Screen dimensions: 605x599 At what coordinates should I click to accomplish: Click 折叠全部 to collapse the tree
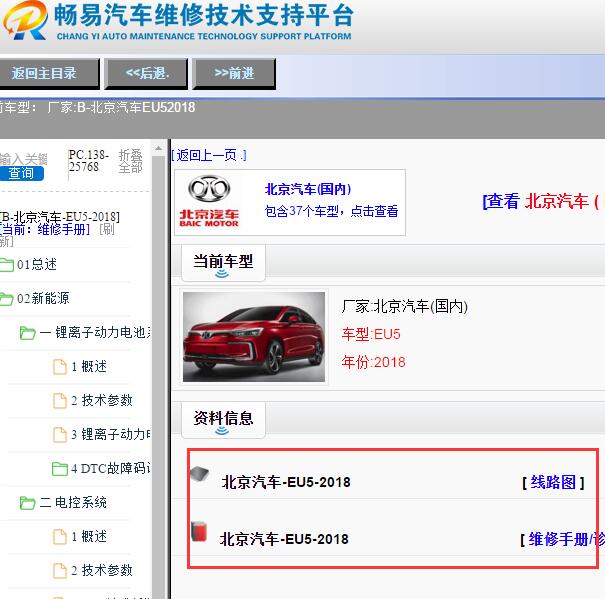130,161
